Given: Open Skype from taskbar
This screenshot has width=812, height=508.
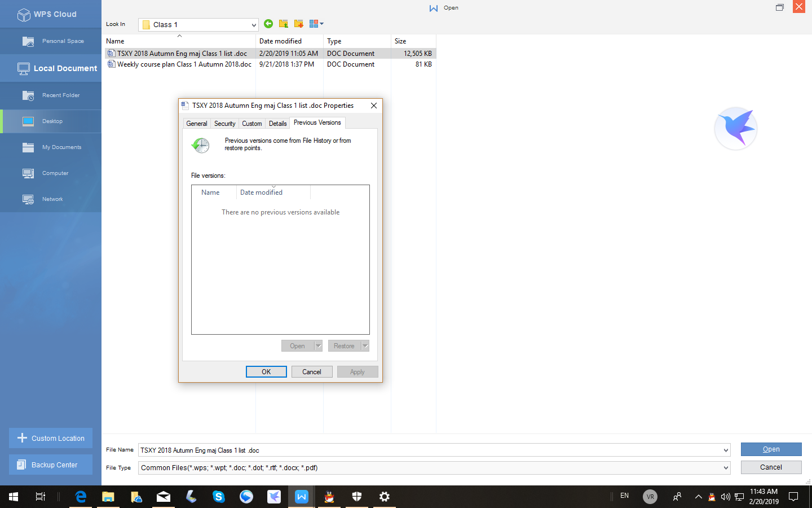Looking at the screenshot, I should tap(219, 497).
